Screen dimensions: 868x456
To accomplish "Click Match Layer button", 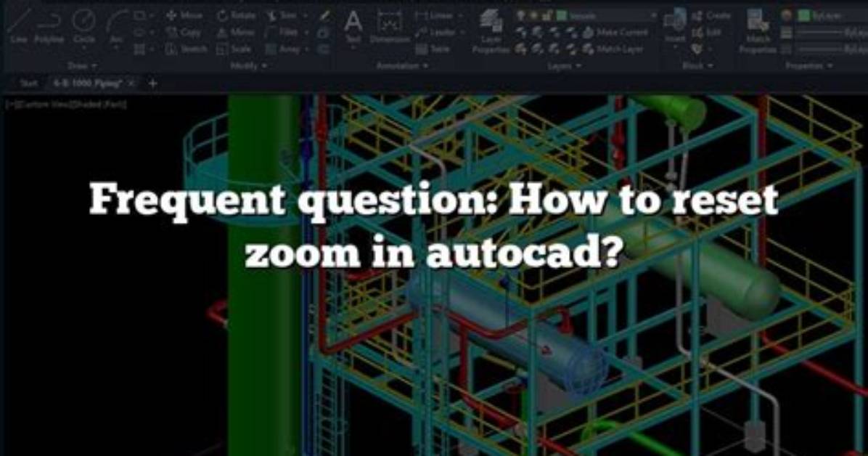I will (613, 49).
